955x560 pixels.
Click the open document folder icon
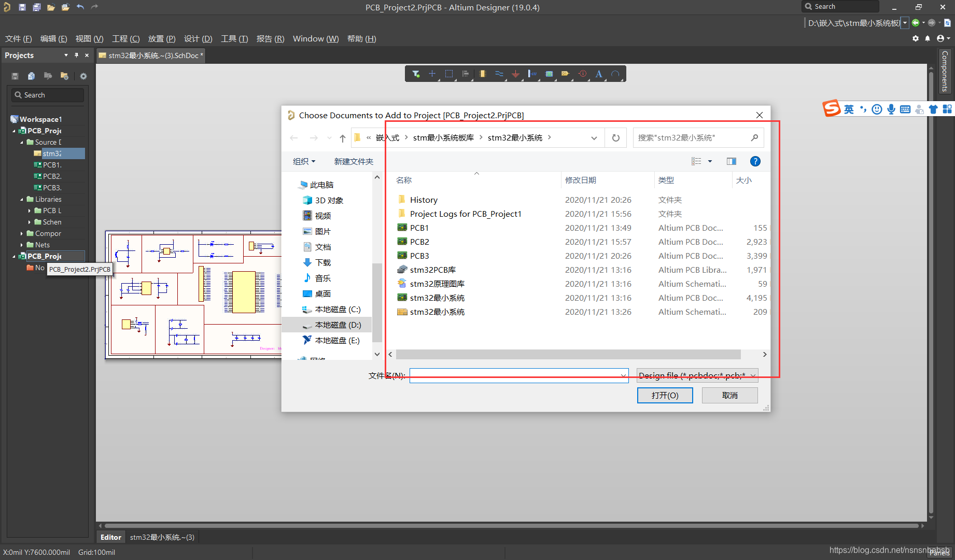click(x=51, y=7)
